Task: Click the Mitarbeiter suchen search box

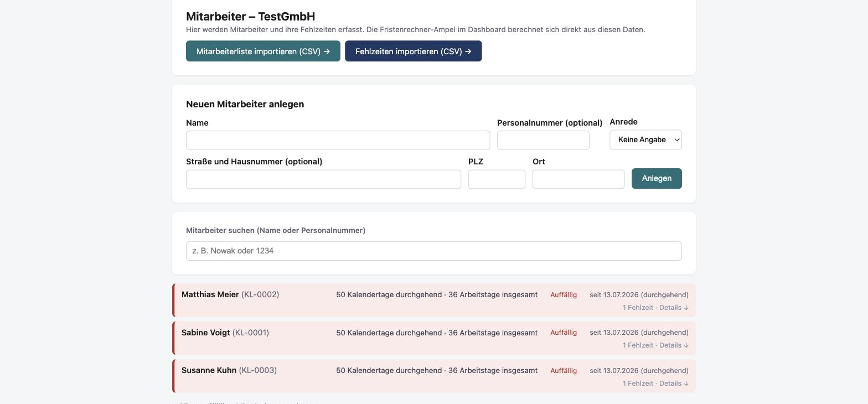Action: click(434, 251)
